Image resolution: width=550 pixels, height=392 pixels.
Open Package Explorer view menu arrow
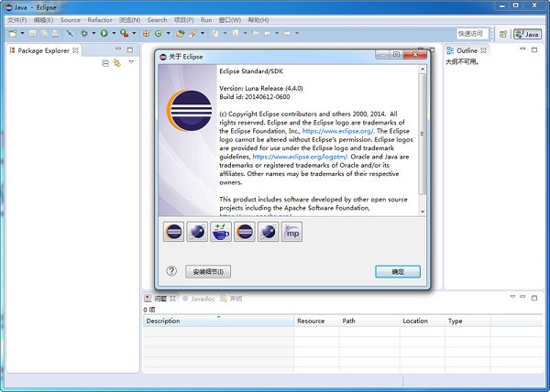tap(131, 63)
